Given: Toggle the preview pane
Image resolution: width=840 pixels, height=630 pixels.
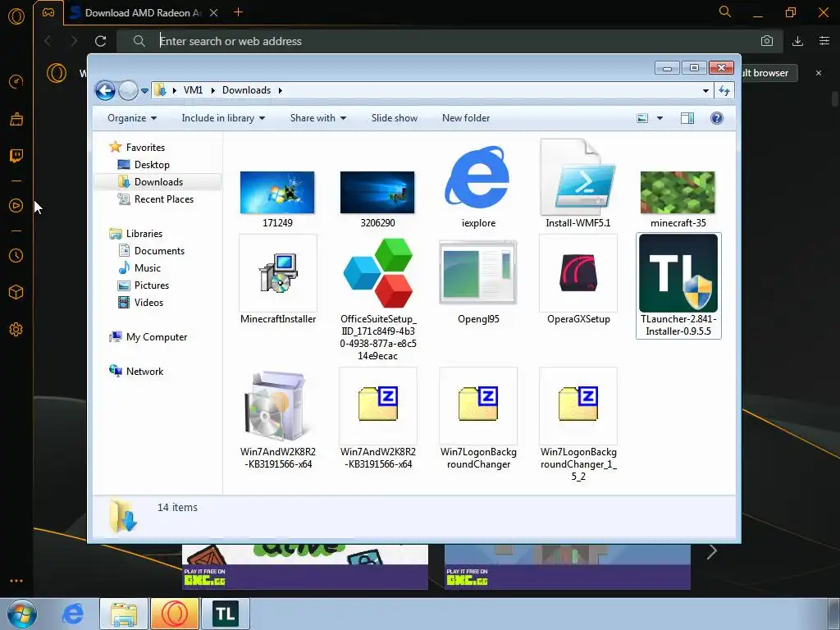Looking at the screenshot, I should pos(687,118).
